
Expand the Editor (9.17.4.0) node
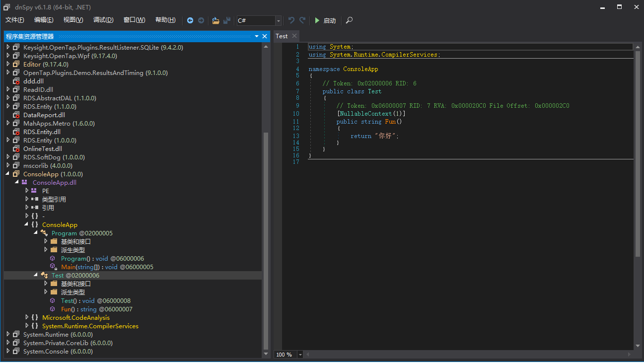8,64
